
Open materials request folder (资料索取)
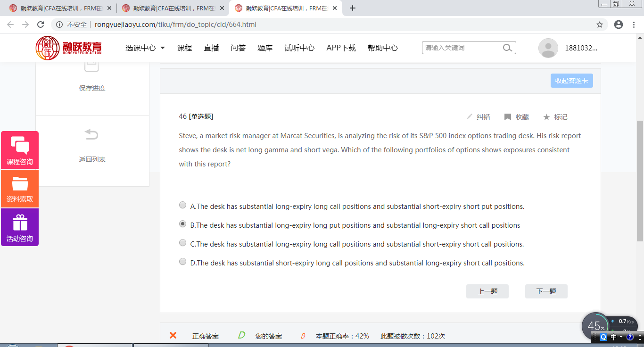(20, 189)
